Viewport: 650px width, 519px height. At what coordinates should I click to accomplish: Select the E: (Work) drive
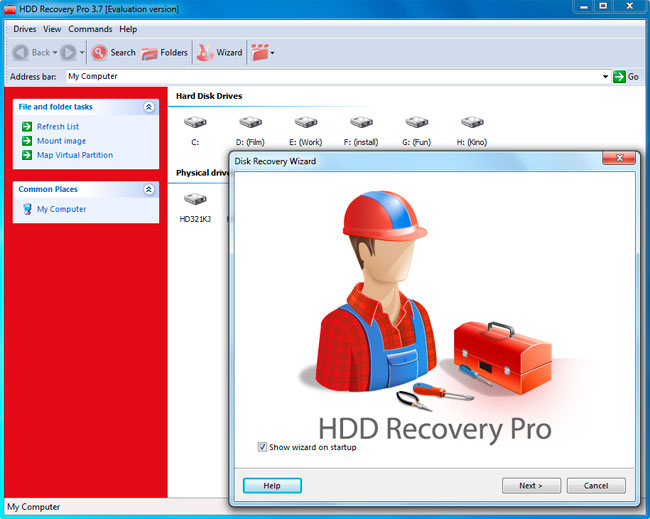(305, 124)
